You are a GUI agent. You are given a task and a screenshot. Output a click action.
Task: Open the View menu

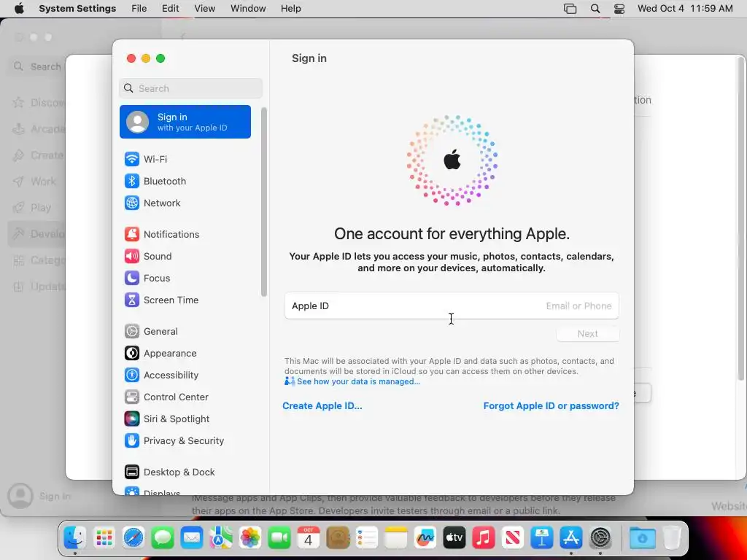(x=204, y=9)
